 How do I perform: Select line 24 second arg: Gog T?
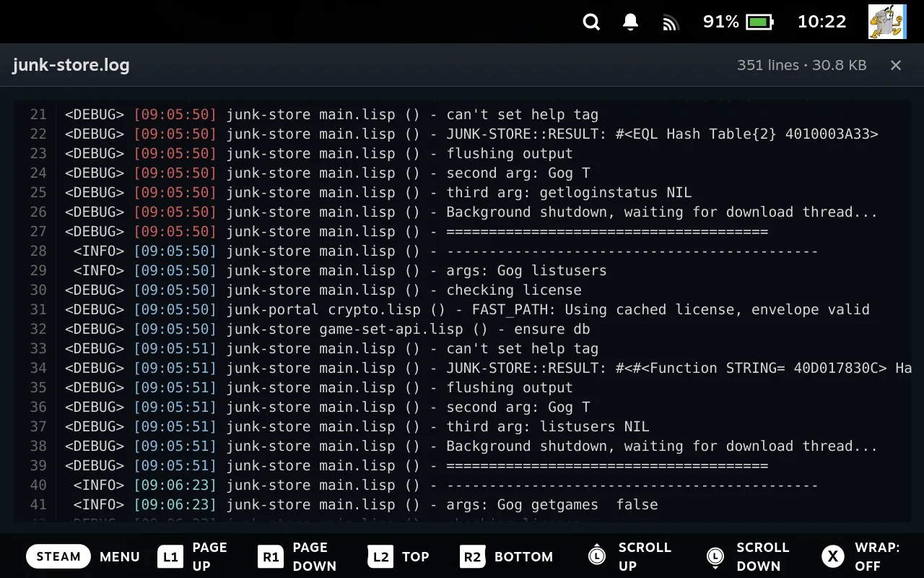click(462, 173)
